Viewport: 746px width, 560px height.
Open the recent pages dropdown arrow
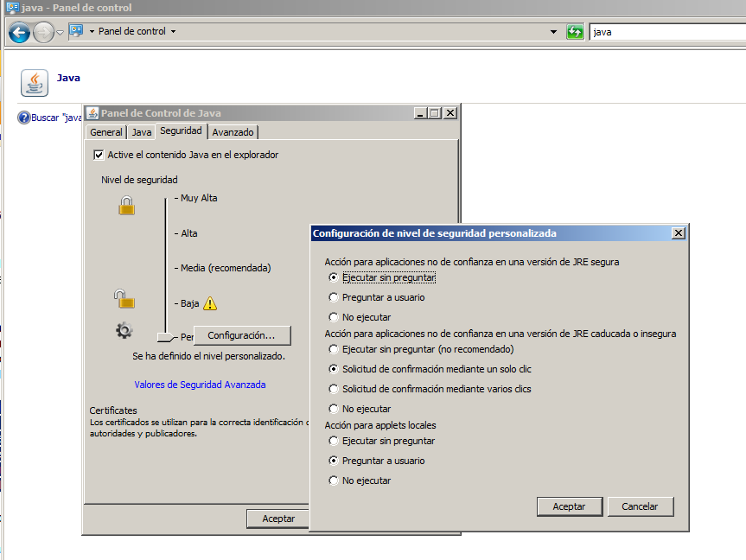click(60, 33)
